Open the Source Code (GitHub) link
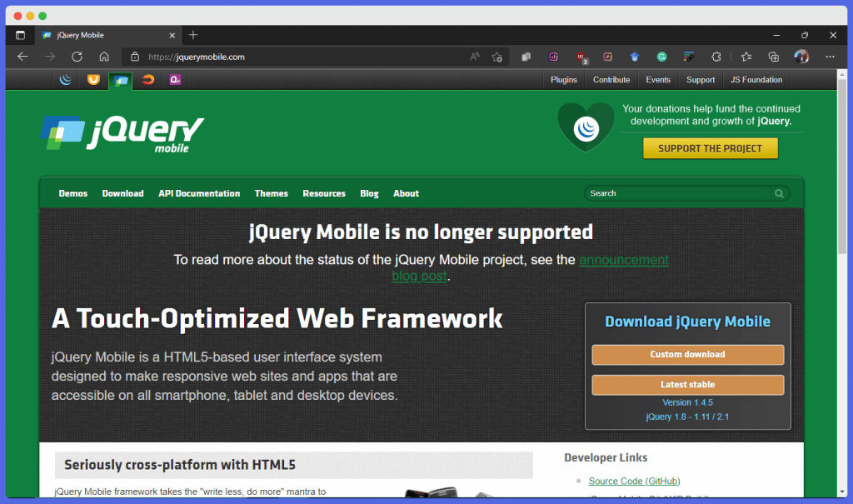The width and height of the screenshot is (853, 504). point(634,482)
